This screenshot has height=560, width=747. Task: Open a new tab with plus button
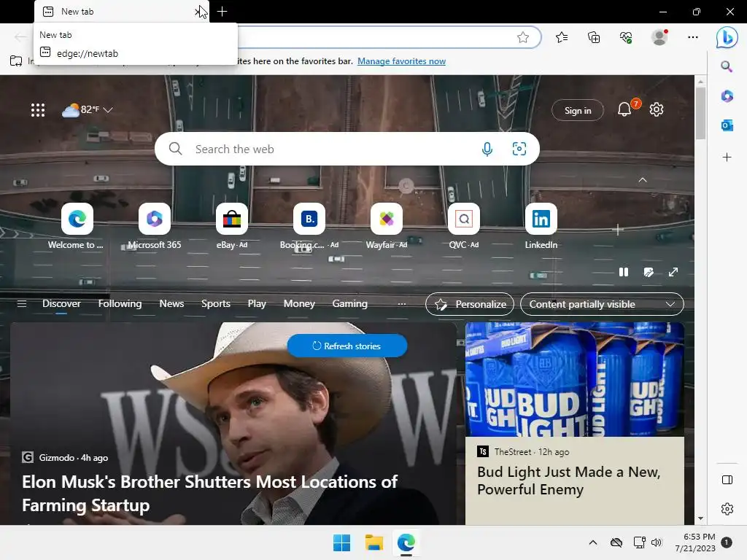tap(222, 12)
